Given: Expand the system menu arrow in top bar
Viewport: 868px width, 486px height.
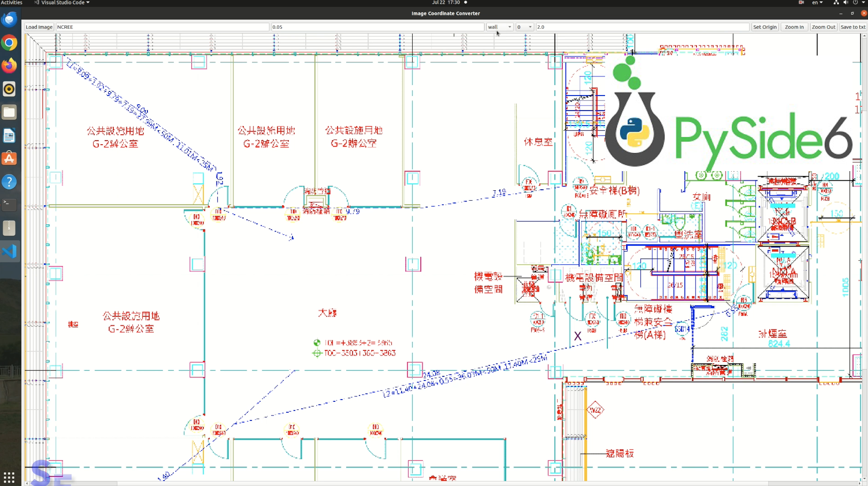Looking at the screenshot, I should coord(863,2).
